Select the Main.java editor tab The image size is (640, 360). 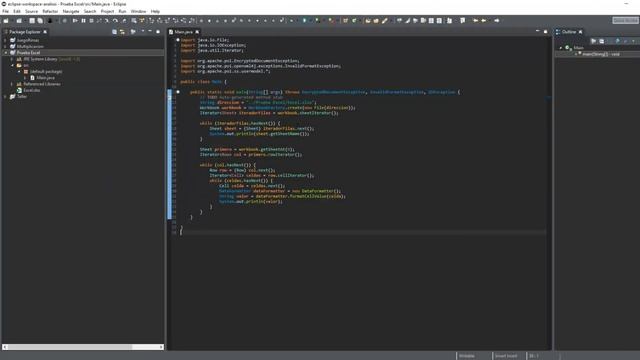click(x=183, y=32)
